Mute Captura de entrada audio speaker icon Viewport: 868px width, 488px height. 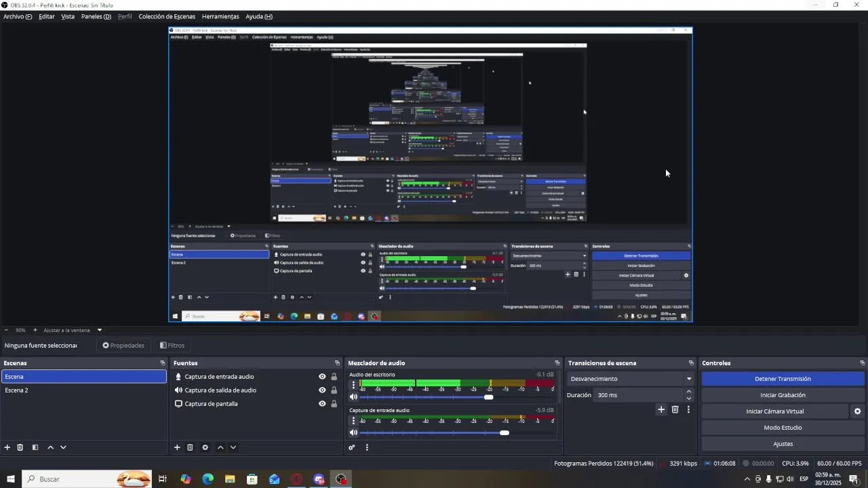(x=353, y=432)
